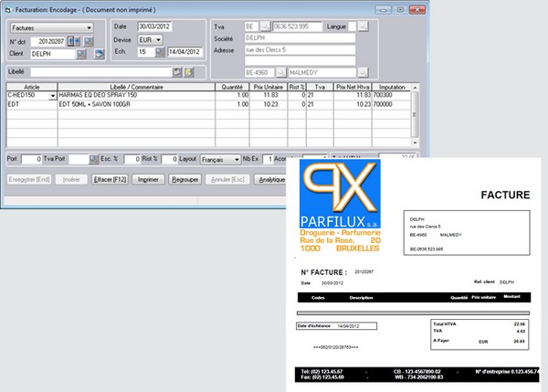Click the Prix Unitaire column header
548x392 pixels.
(x=269, y=87)
